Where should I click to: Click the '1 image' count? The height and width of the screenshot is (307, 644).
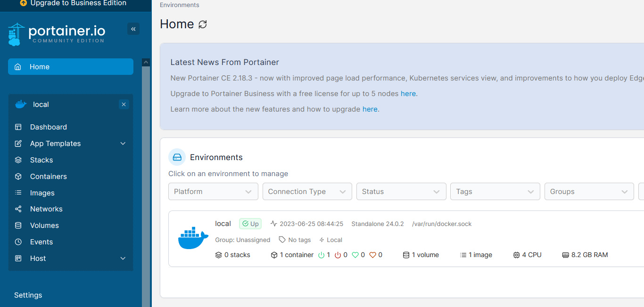click(476, 255)
